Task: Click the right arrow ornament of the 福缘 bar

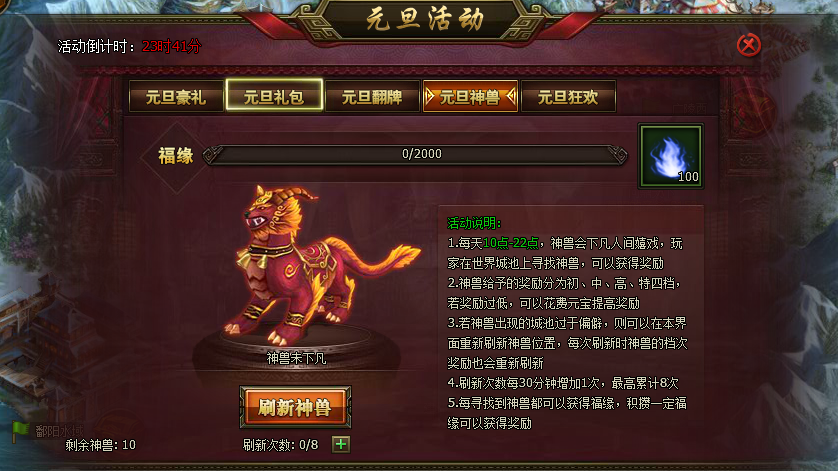Action: click(618, 155)
